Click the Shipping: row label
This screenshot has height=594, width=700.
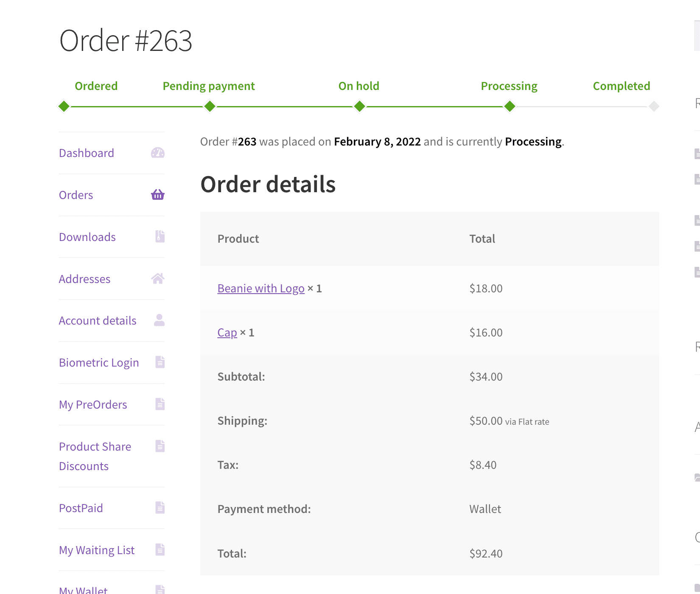tap(243, 421)
